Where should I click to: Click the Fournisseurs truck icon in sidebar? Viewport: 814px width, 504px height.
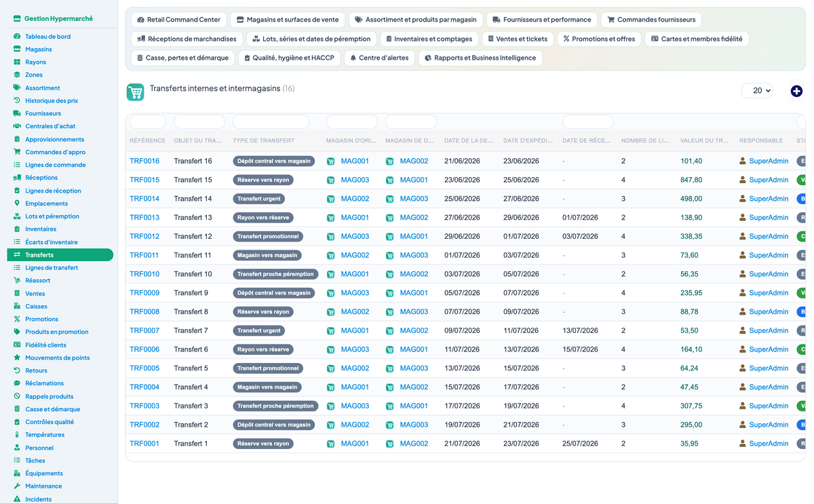[17, 113]
